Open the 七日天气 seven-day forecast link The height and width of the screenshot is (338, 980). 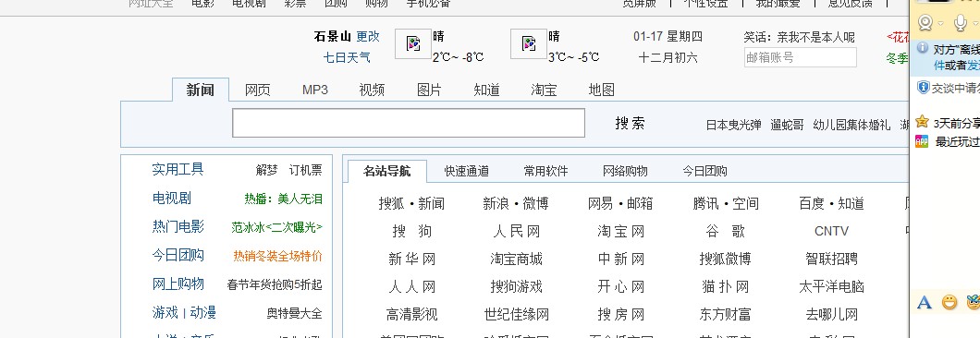pyautogui.click(x=347, y=58)
